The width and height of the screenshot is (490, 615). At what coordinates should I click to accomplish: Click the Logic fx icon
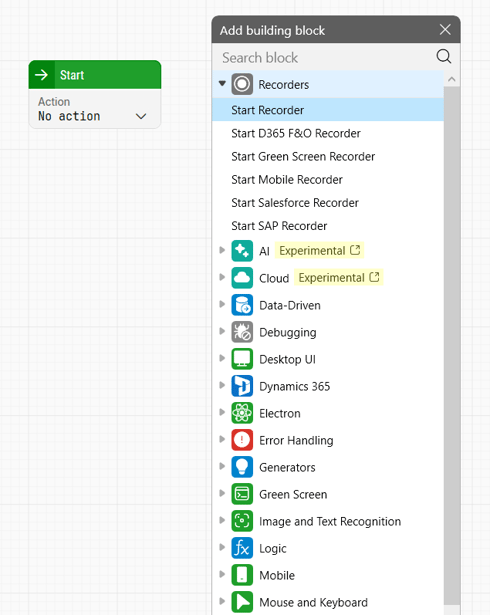pos(242,548)
